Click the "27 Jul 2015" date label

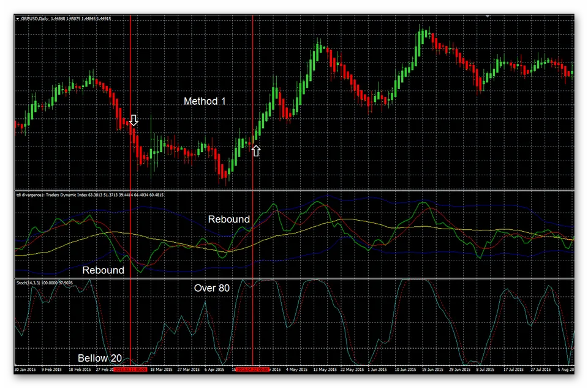[541, 370]
